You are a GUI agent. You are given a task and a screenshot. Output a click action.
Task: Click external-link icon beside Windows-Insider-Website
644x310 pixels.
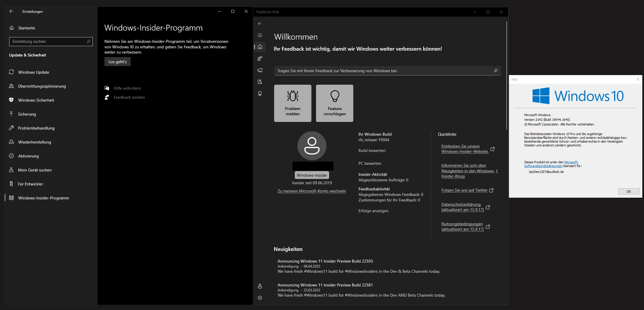492,149
